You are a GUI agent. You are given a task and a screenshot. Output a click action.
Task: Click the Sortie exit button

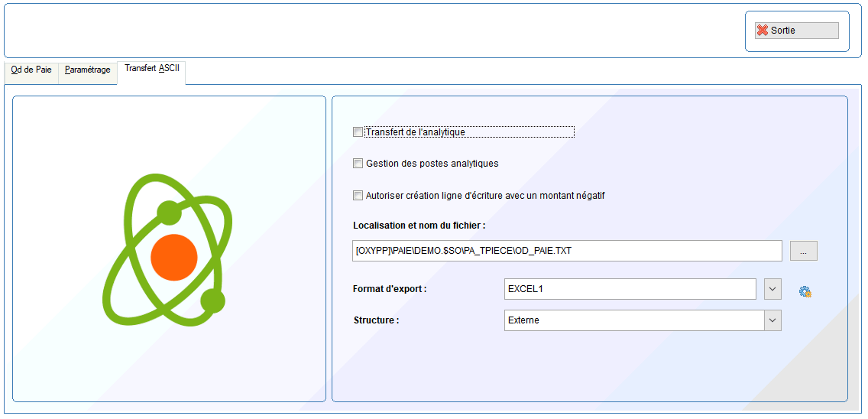pyautogui.click(x=797, y=31)
